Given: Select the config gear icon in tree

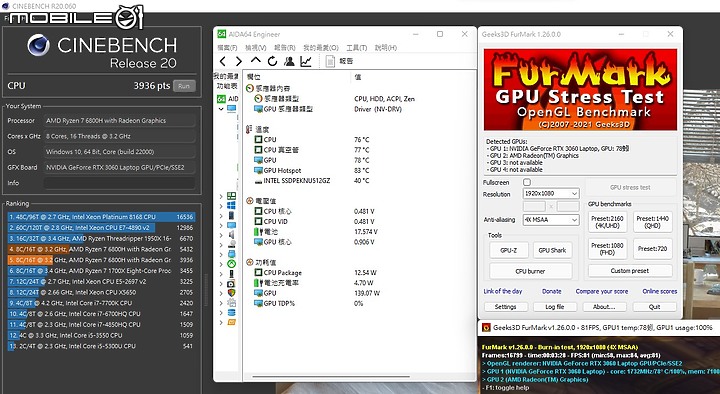Looking at the screenshot, I should tap(231, 303).
